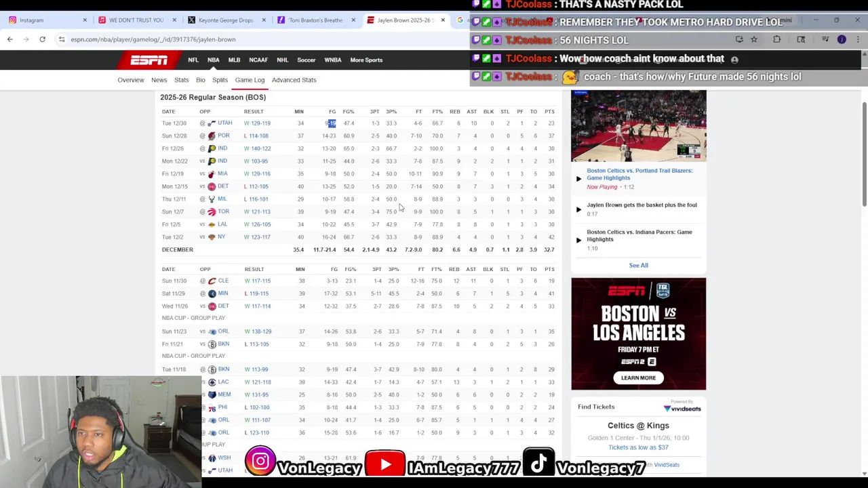Click the 'See All' videos link
The width and height of the screenshot is (868, 488).
pos(638,266)
